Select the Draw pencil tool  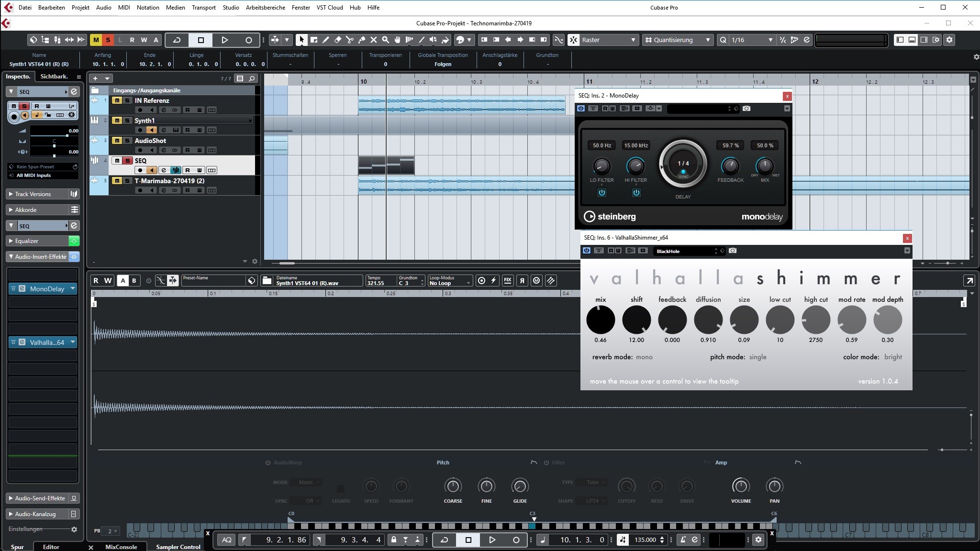325,40
